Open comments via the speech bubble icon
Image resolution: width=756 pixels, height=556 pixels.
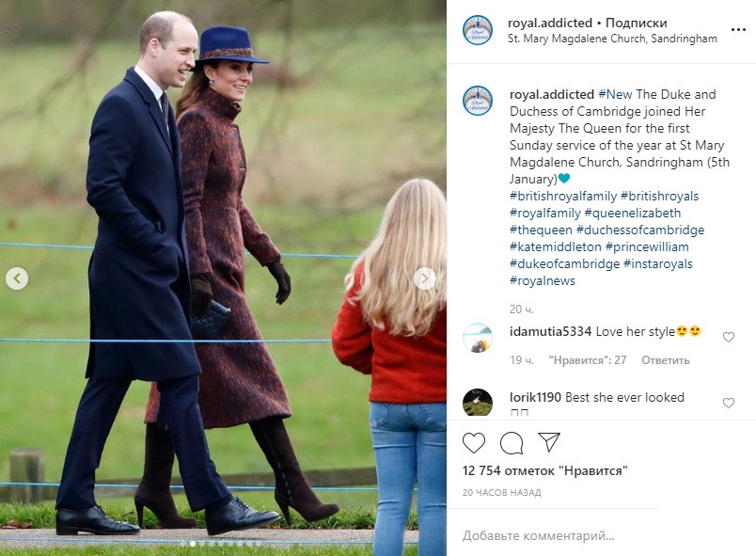[512, 443]
